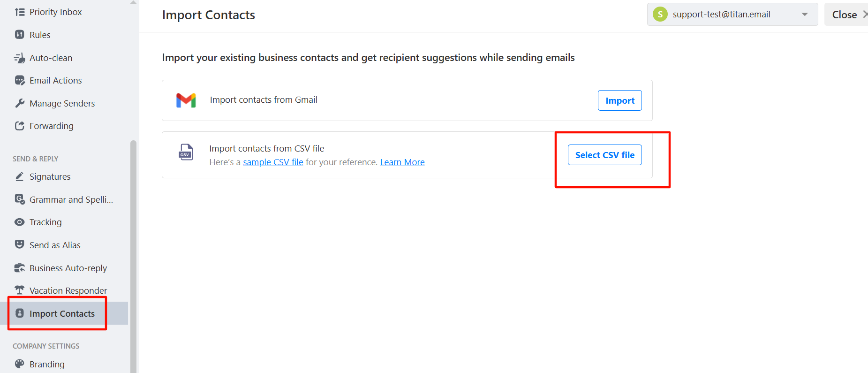Screen dimensions: 868x373
Task: Open the sample CSV file link
Action: pos(273,162)
